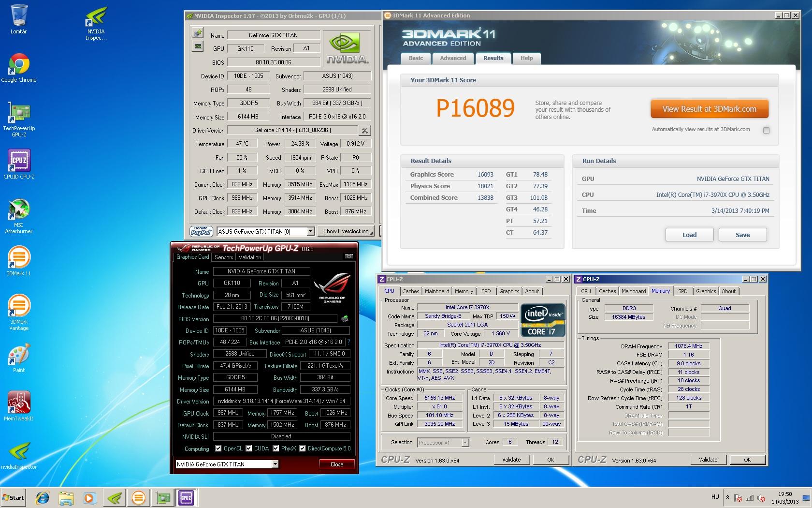Toggle the PhysX checkbox in GPU-Z
Viewport: 812px width, 508px height.
(276, 448)
